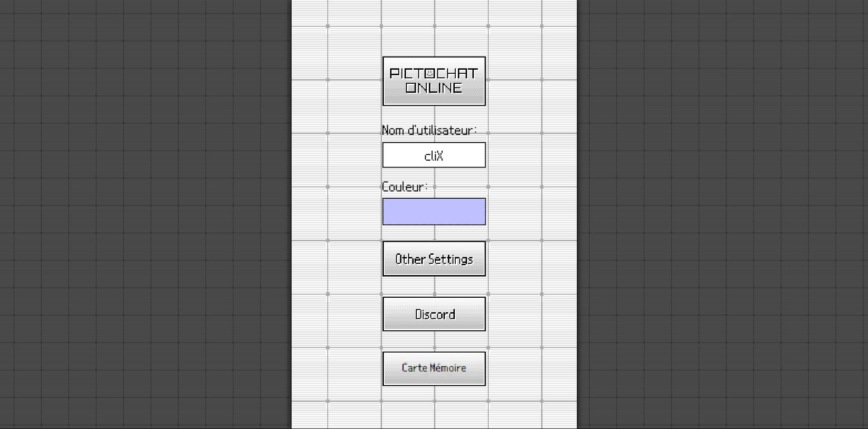Click the Nom d'utilisateur label

point(429,130)
